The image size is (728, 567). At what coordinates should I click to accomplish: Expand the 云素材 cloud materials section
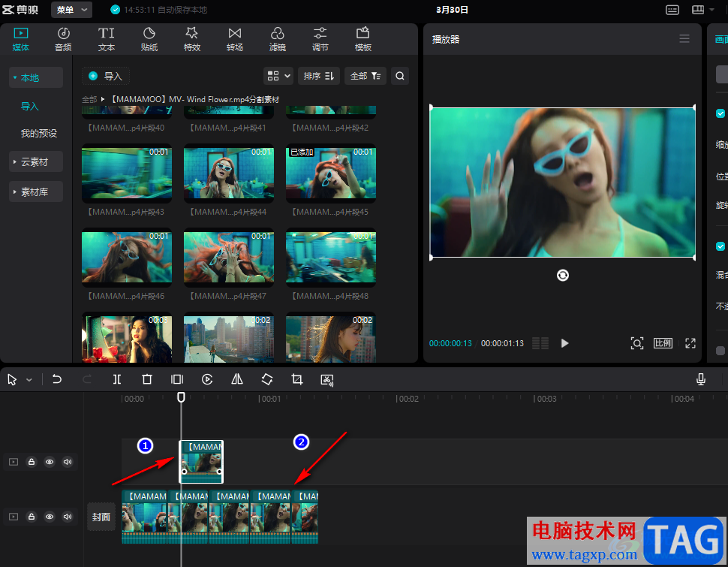[x=36, y=161]
